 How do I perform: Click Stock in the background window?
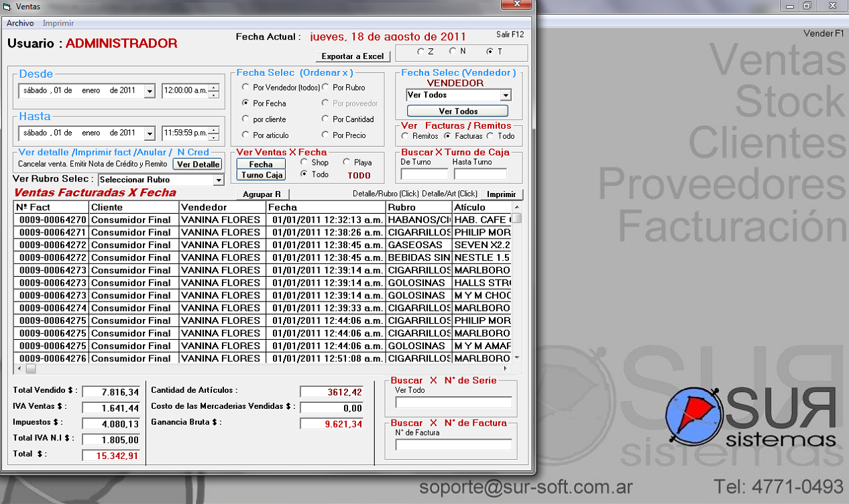pyautogui.click(x=790, y=102)
